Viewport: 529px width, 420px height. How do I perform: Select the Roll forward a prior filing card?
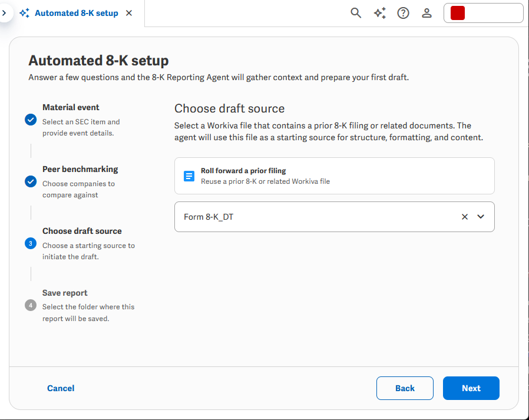tap(335, 176)
